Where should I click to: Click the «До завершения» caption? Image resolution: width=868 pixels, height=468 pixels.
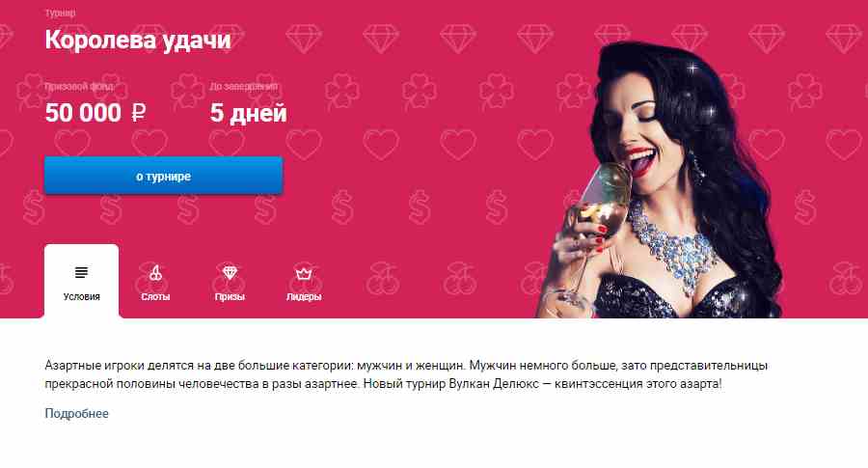tap(244, 87)
